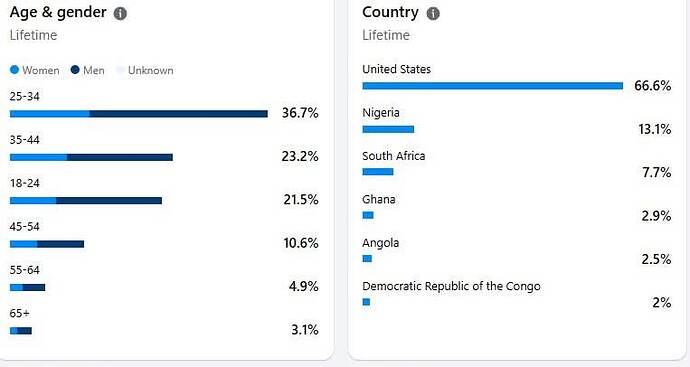
Task: Click the 65+ age bar
Action: point(21,330)
